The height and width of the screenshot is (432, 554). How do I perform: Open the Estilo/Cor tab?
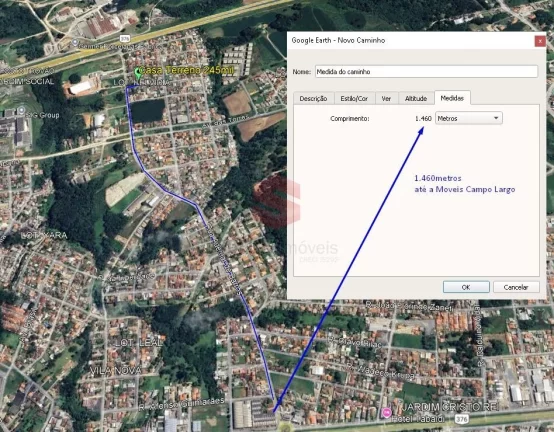click(x=354, y=99)
